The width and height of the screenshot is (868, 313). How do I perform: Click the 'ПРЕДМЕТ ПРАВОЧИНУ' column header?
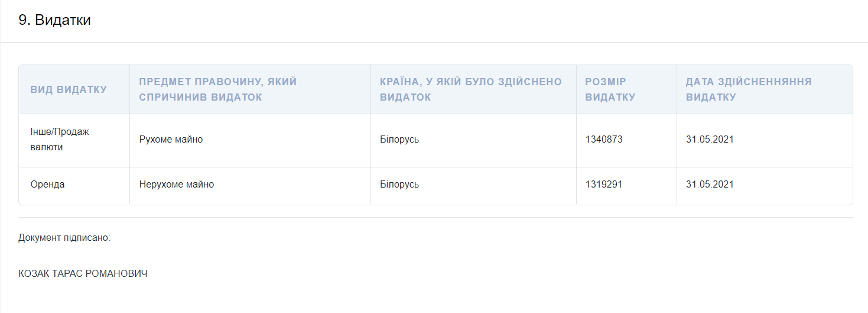[217, 82]
